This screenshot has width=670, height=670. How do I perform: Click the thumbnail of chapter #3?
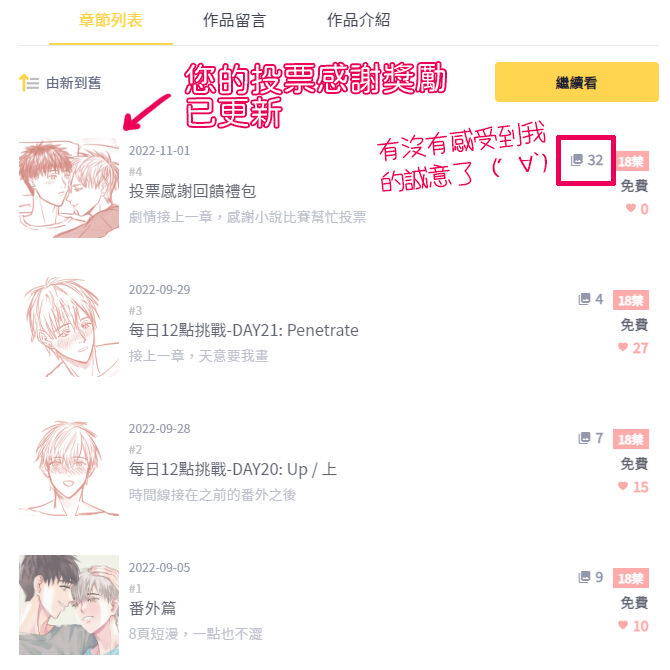(x=69, y=327)
